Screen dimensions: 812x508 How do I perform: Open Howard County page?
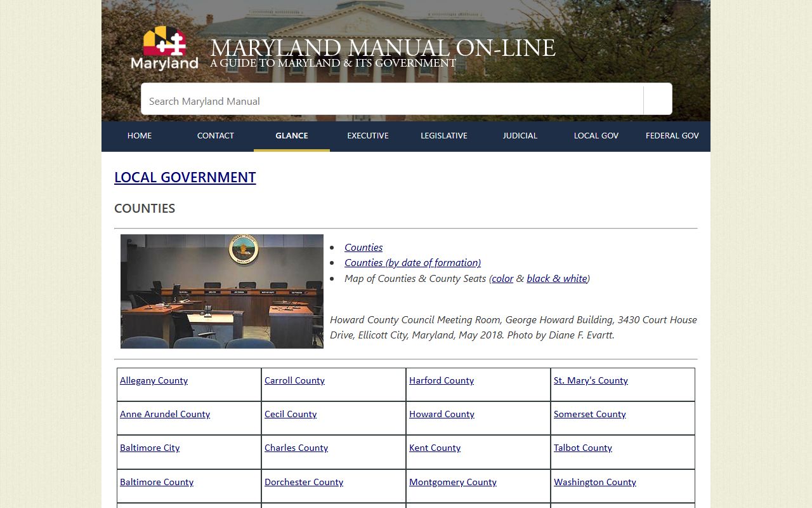(x=442, y=414)
